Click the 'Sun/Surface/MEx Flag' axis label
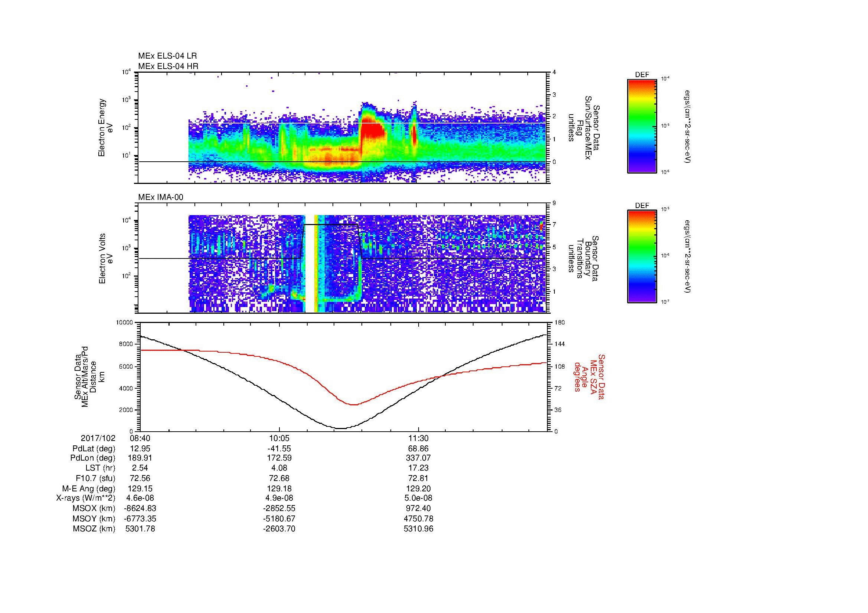This screenshot has width=868, height=613. coord(584,128)
